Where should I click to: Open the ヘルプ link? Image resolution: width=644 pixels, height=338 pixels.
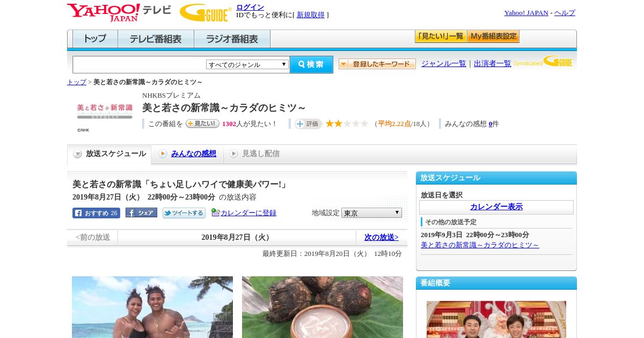[x=565, y=13]
